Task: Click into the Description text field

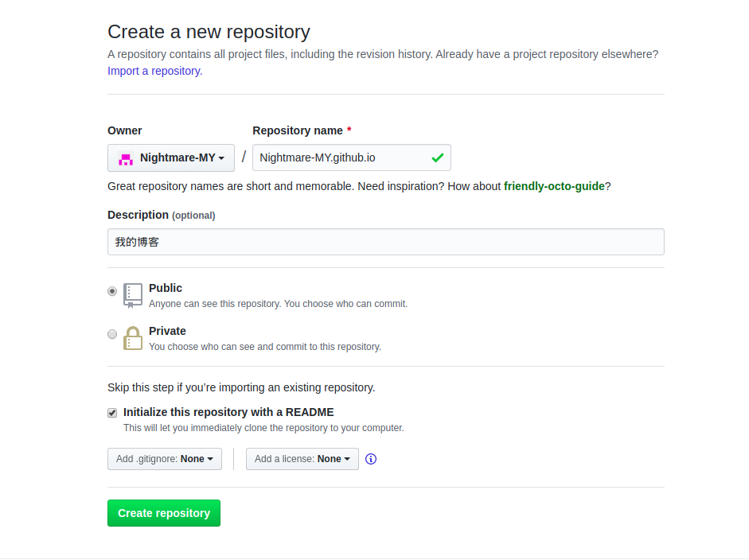Action: pos(385,242)
